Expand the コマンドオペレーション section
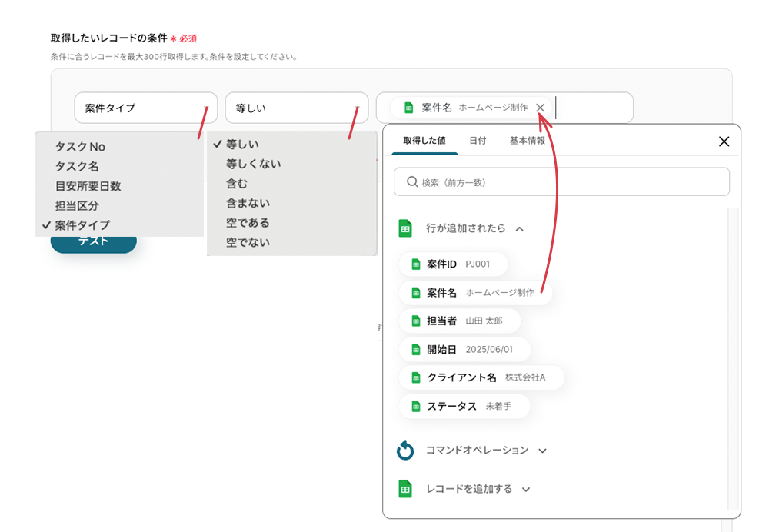The height and width of the screenshot is (532, 769). coord(542,451)
